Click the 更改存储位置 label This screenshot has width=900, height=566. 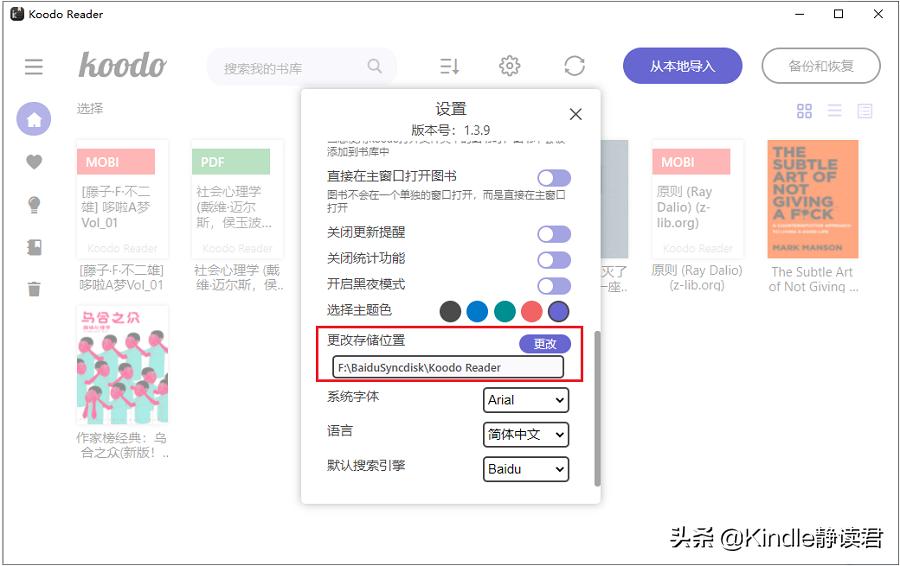tap(366, 340)
